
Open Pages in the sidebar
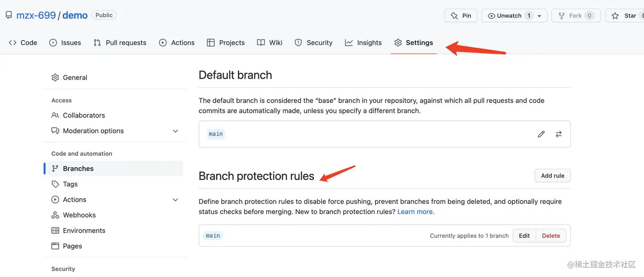(x=115, y=246)
